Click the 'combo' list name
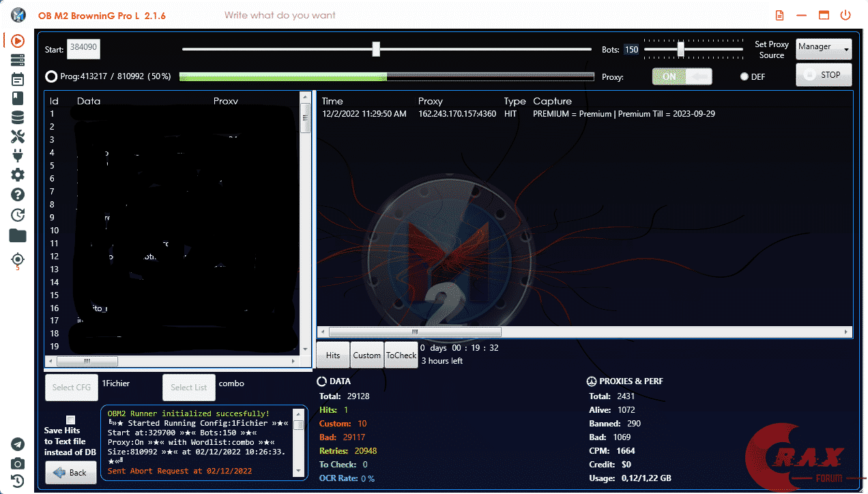The height and width of the screenshot is (494, 868). coord(231,383)
